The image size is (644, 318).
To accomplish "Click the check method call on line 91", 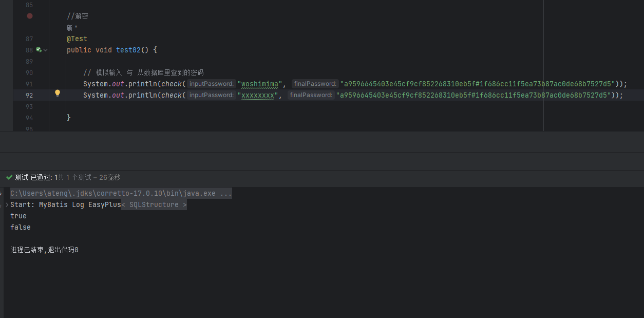I will point(172,84).
